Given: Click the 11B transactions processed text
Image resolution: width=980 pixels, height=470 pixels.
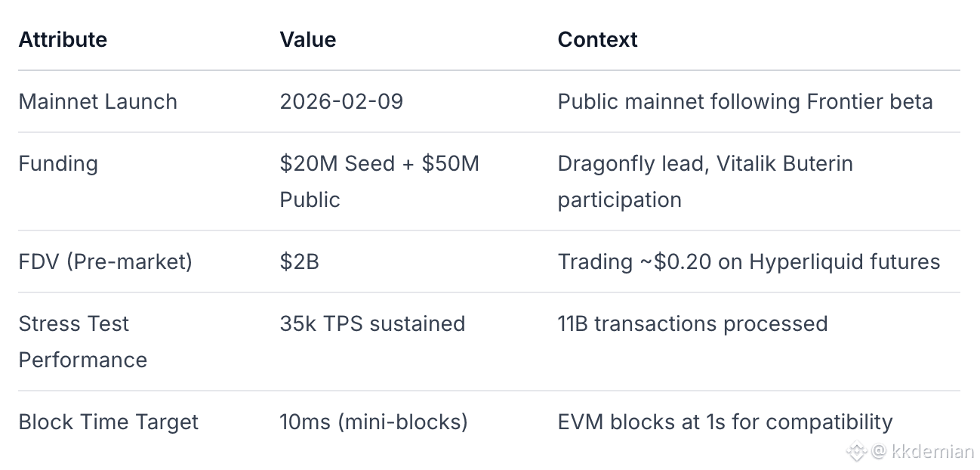Looking at the screenshot, I should coord(693,323).
